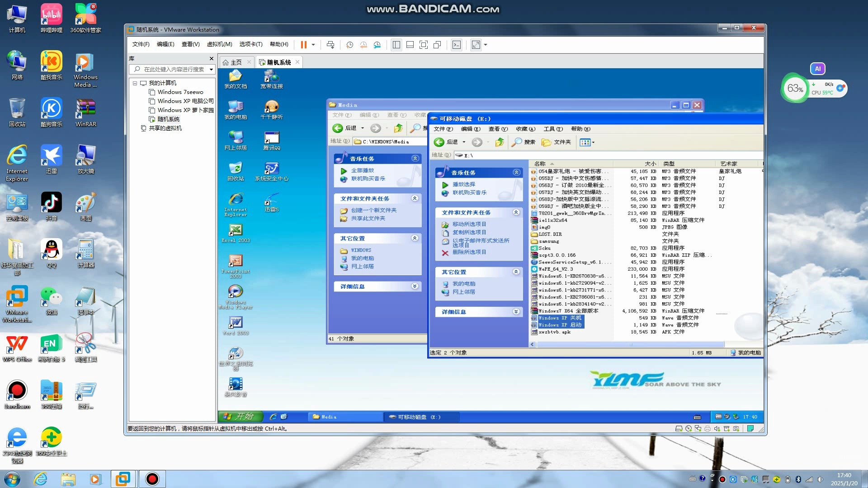Click 移动所选项目 link in E: window
This screenshot has width=868, height=488.
pos(469,224)
